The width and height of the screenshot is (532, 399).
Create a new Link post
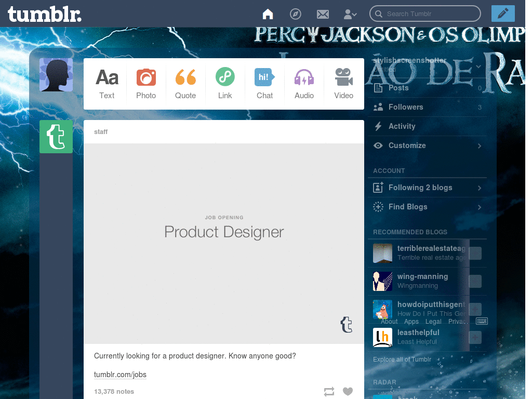pyautogui.click(x=225, y=84)
